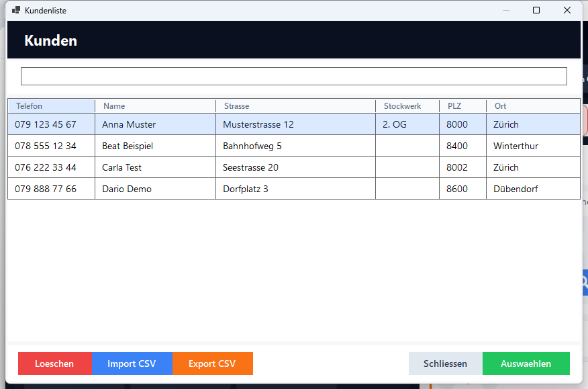This screenshot has height=389, width=588.
Task: Click the 8000 postal code cell
Action: coord(462,124)
